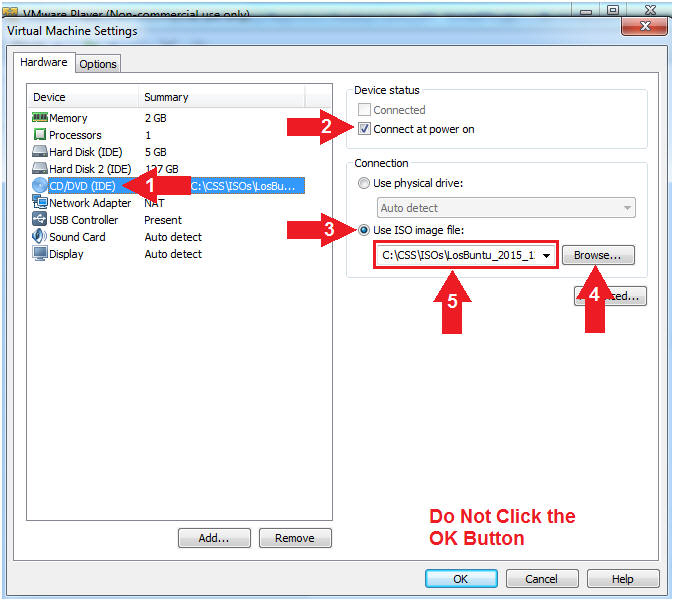Image resolution: width=674 pixels, height=601 pixels.
Task: Click the Present summary for USB Controller
Action: tap(163, 220)
